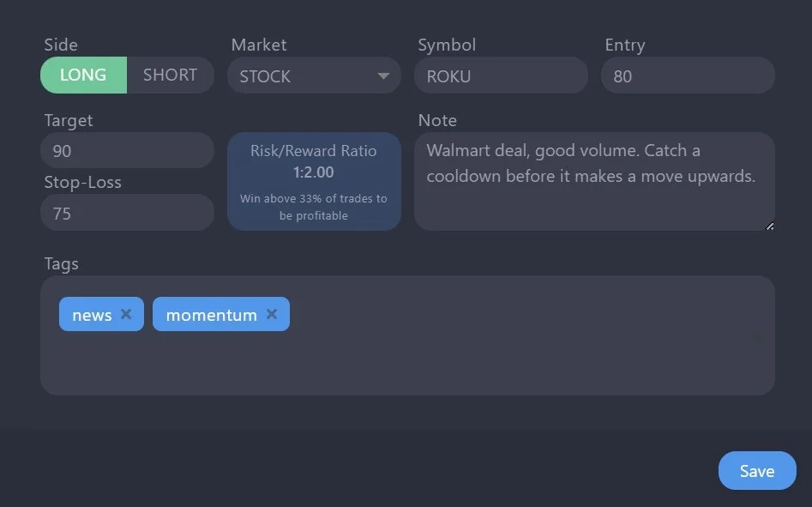The width and height of the screenshot is (812, 507).
Task: Click the Note field with Walmart text
Action: [595, 181]
